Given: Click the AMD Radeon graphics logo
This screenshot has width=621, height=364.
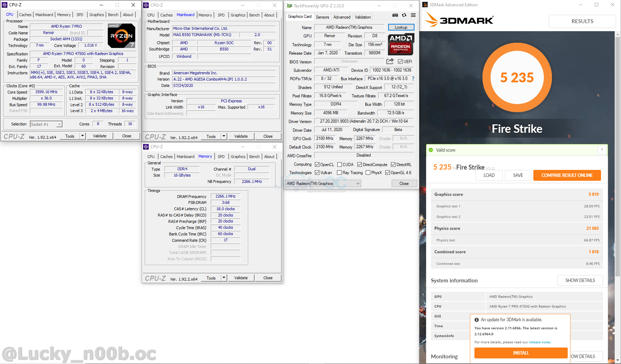Looking at the screenshot, I should 401,44.
